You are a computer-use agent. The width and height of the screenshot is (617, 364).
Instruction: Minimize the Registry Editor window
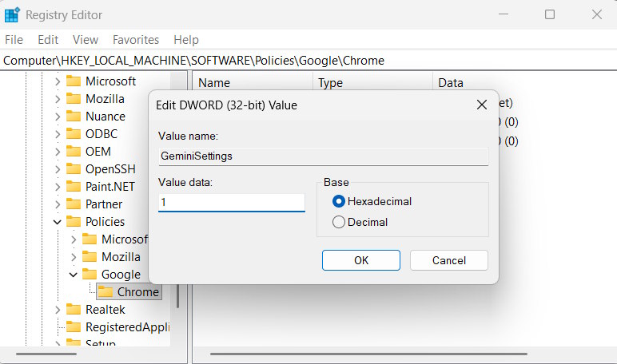point(504,14)
